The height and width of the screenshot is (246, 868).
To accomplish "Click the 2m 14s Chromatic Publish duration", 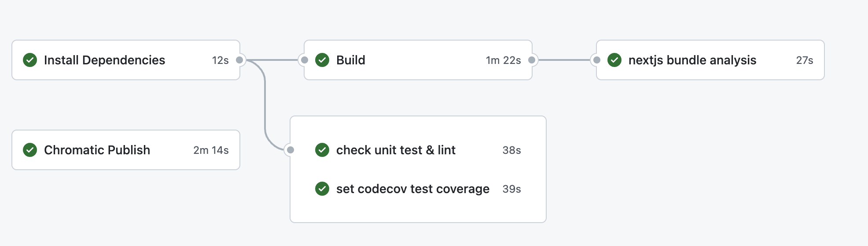I will (211, 150).
